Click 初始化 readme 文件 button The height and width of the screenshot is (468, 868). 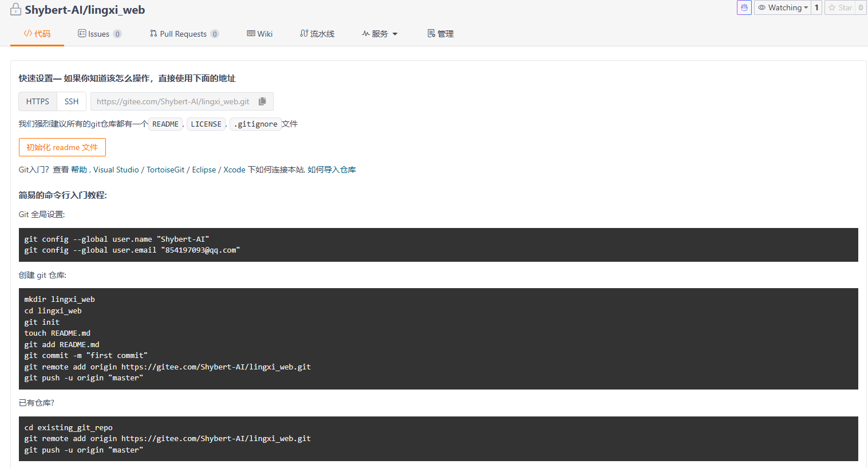62,147
